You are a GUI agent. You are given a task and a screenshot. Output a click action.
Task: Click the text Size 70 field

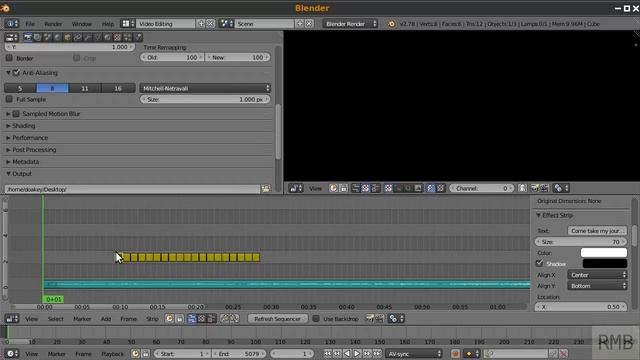pyautogui.click(x=580, y=242)
